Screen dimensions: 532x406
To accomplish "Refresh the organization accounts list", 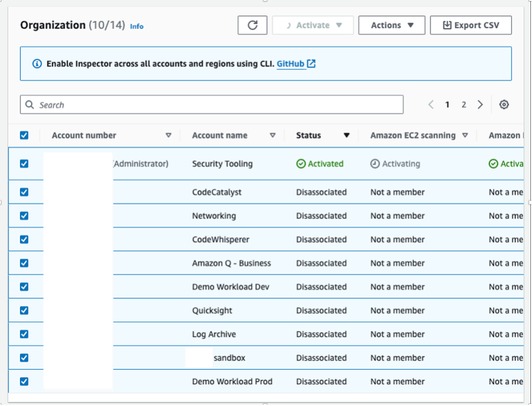I will click(x=252, y=24).
